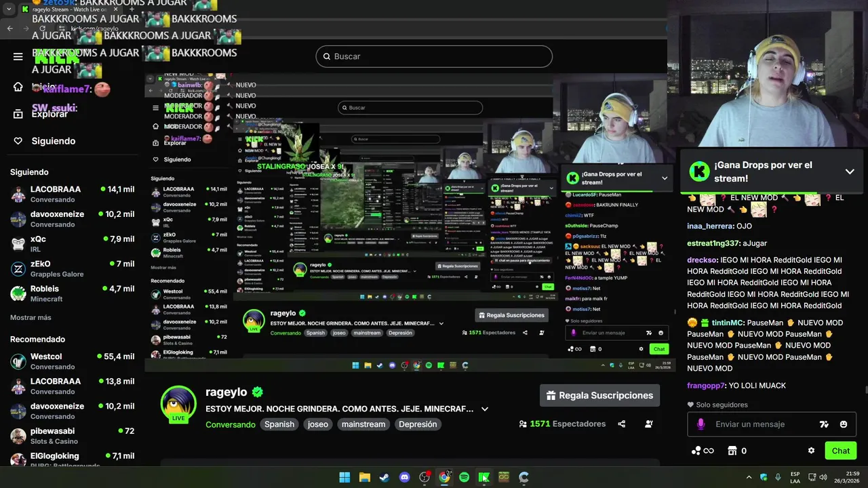Screen dimensions: 868x488
Task: Expand the stream title dropdown arrow
Action: pos(485,409)
